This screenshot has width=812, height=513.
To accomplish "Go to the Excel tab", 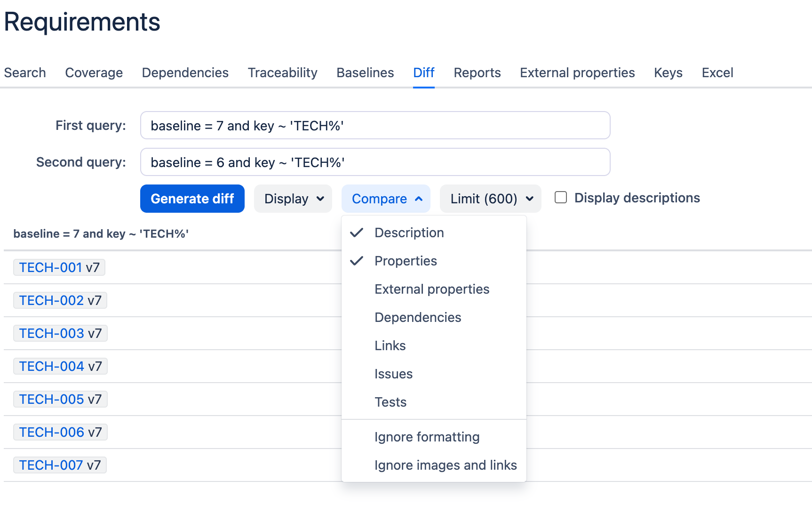I will (717, 73).
